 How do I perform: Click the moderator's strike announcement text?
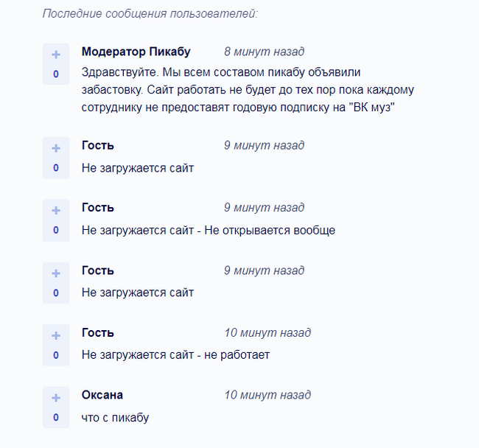click(x=248, y=90)
